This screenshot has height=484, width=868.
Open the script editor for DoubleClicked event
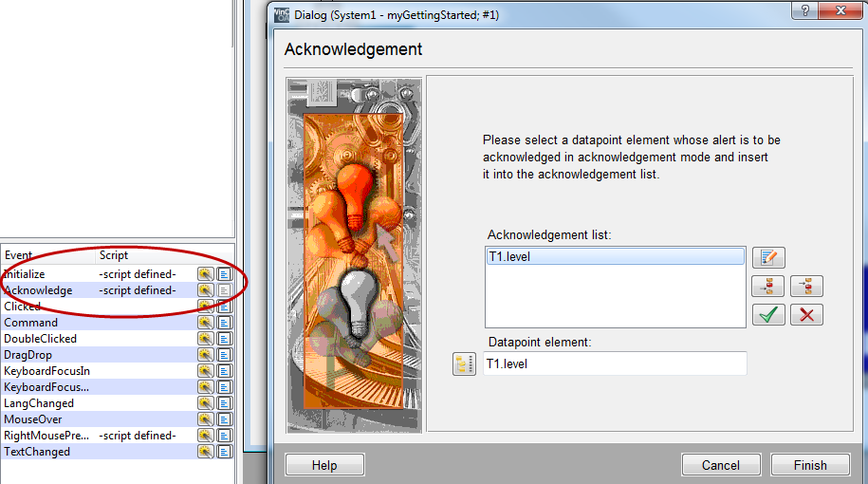pyautogui.click(x=224, y=339)
